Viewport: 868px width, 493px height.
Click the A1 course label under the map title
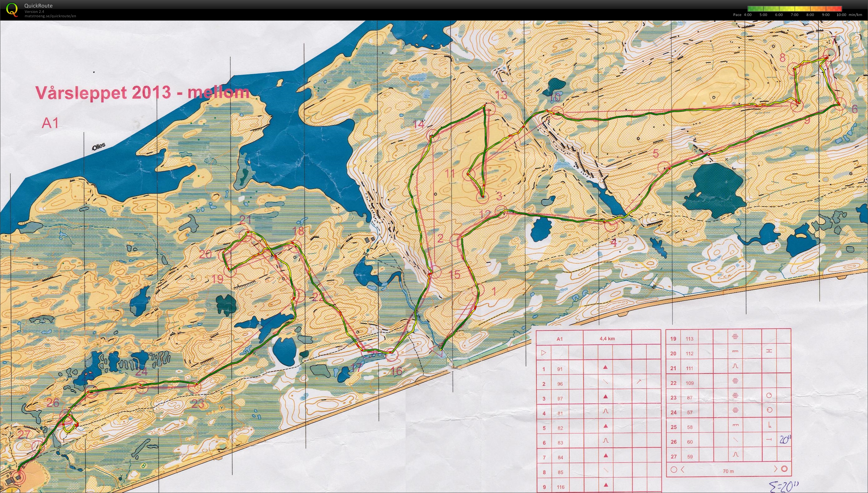50,123
